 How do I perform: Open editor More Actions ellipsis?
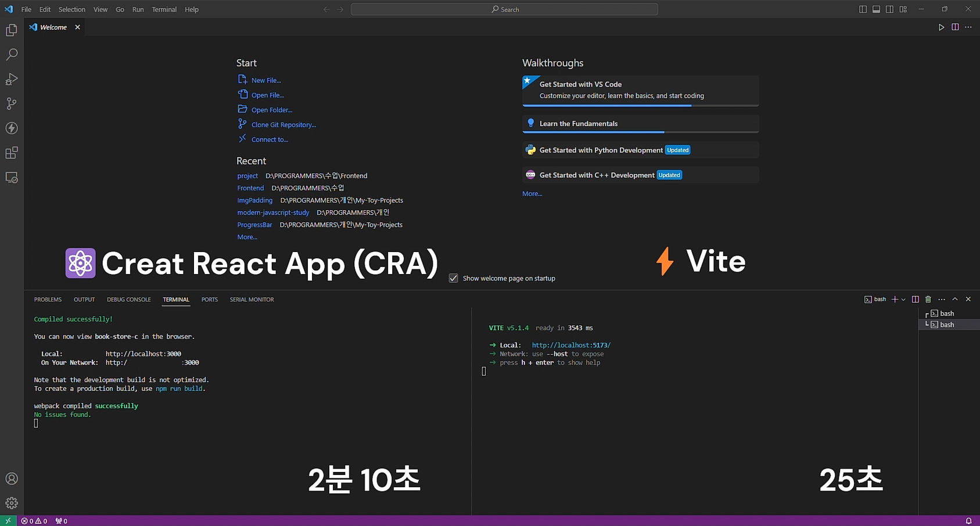tap(968, 27)
